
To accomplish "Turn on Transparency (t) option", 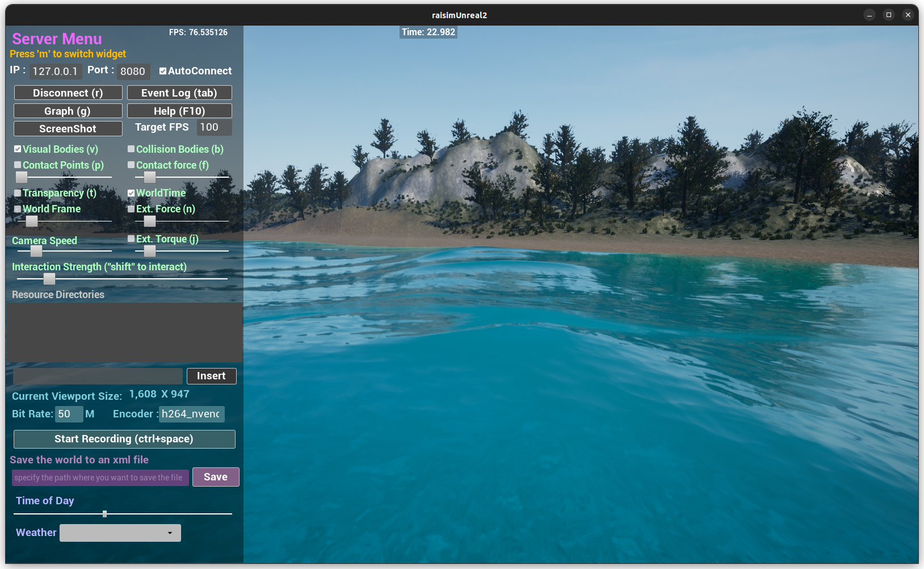I will [18, 193].
